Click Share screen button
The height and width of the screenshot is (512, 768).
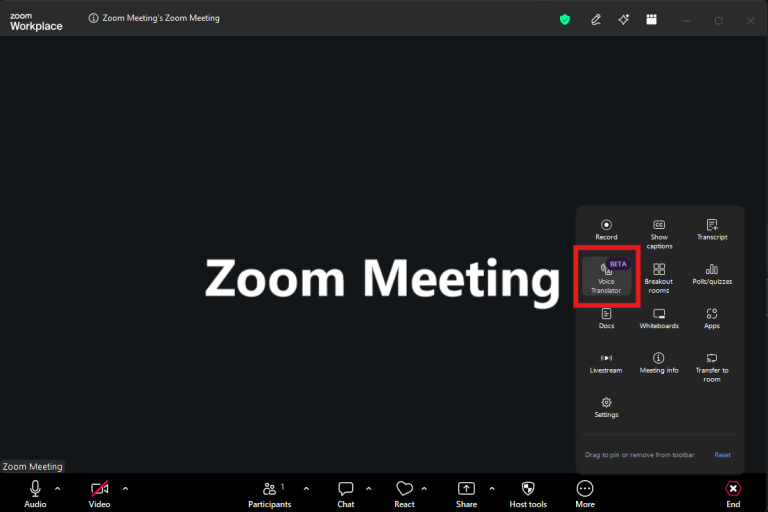tap(466, 494)
